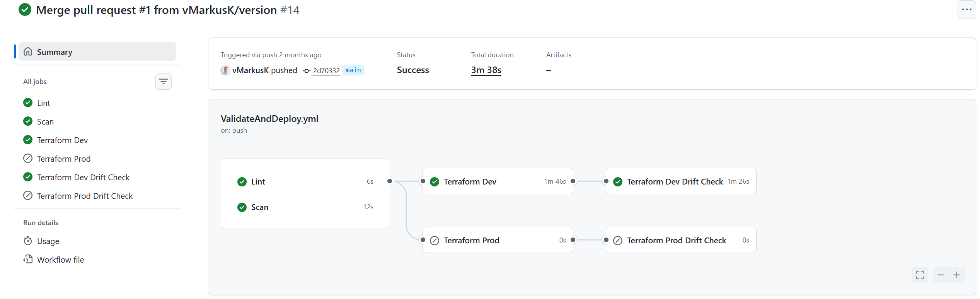Open the Summary tab in the sidebar
The width and height of the screenshot is (980, 299).
tap(97, 51)
